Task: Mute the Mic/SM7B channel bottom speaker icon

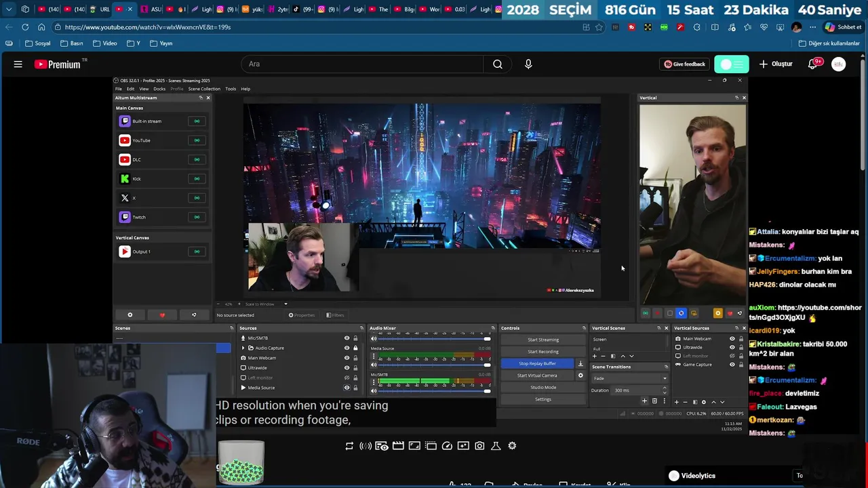Action: [x=374, y=391]
